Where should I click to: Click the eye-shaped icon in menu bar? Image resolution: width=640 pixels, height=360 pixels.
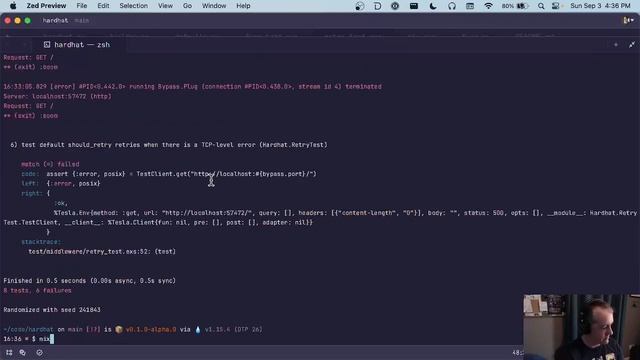[x=395, y=6]
